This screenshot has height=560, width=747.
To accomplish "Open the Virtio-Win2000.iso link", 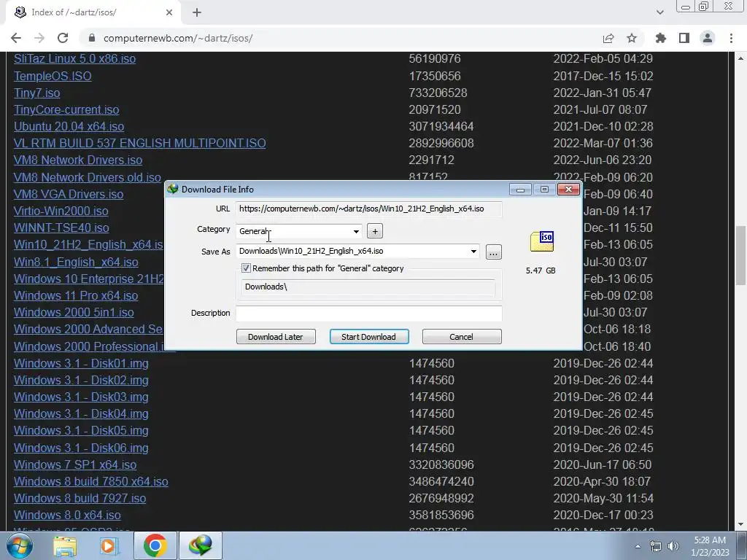I will point(61,211).
